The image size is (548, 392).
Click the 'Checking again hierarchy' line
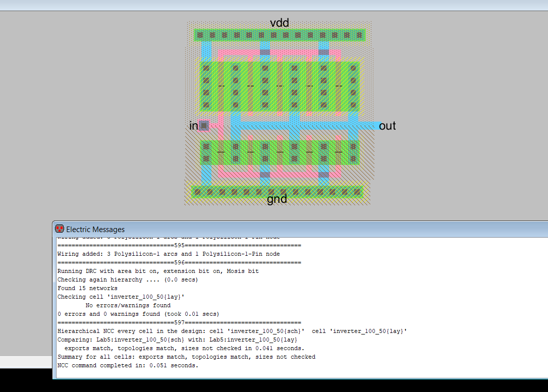[128, 279]
